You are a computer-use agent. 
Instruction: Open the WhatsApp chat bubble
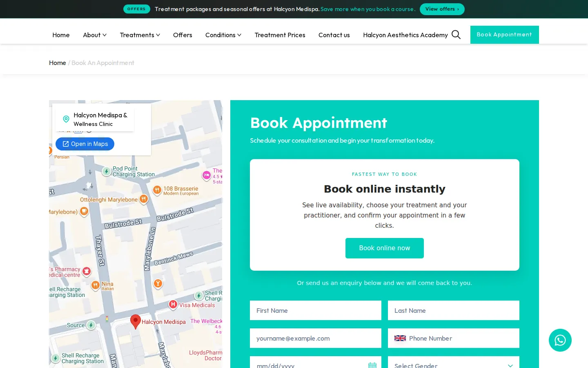(x=560, y=340)
